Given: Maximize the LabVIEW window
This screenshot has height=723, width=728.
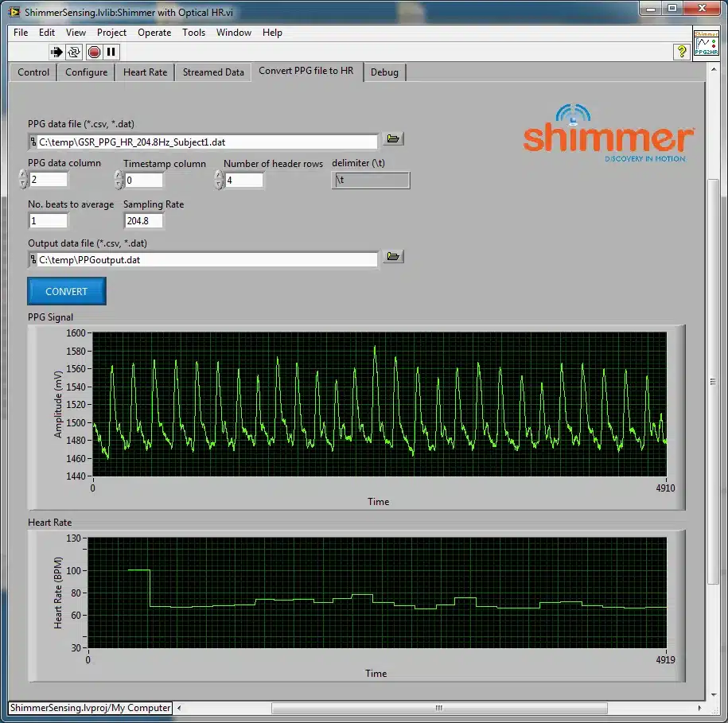Looking at the screenshot, I should pyautogui.click(x=672, y=9).
